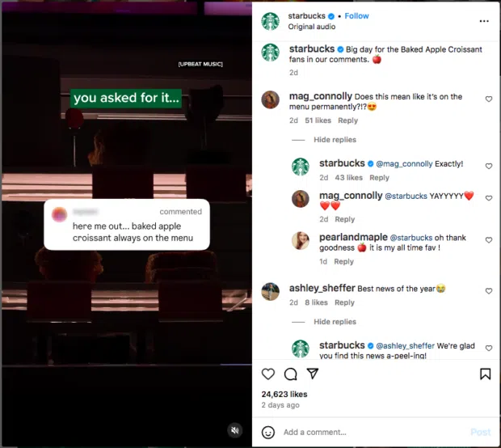Like mag_connolly's permanent menu comment
This screenshot has height=448, width=501.
(489, 99)
